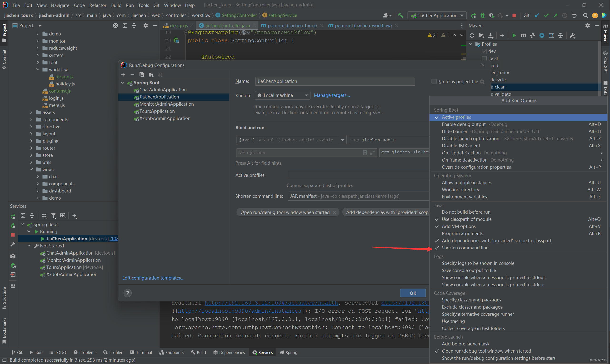Click Commit checkmark icon in Git toolbar
The image size is (610, 364).
coord(546,15)
